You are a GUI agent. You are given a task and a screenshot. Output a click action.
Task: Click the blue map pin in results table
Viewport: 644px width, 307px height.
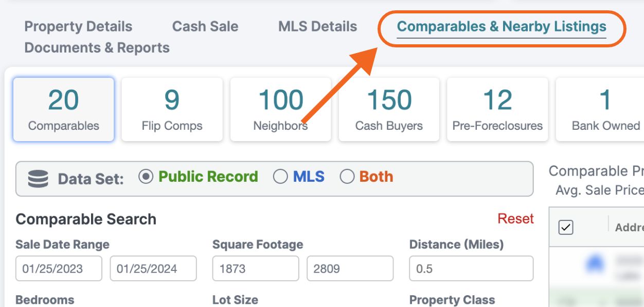click(595, 263)
